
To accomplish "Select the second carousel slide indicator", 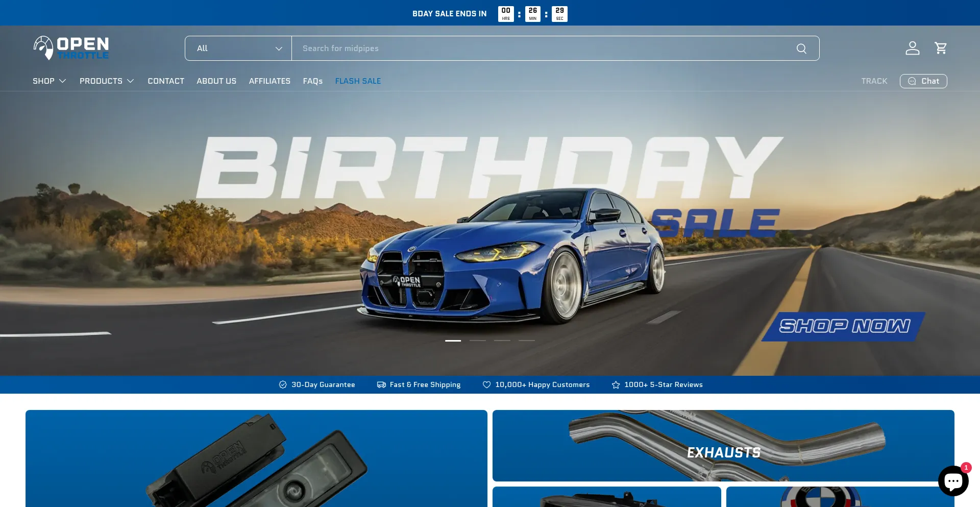I will [x=477, y=341].
